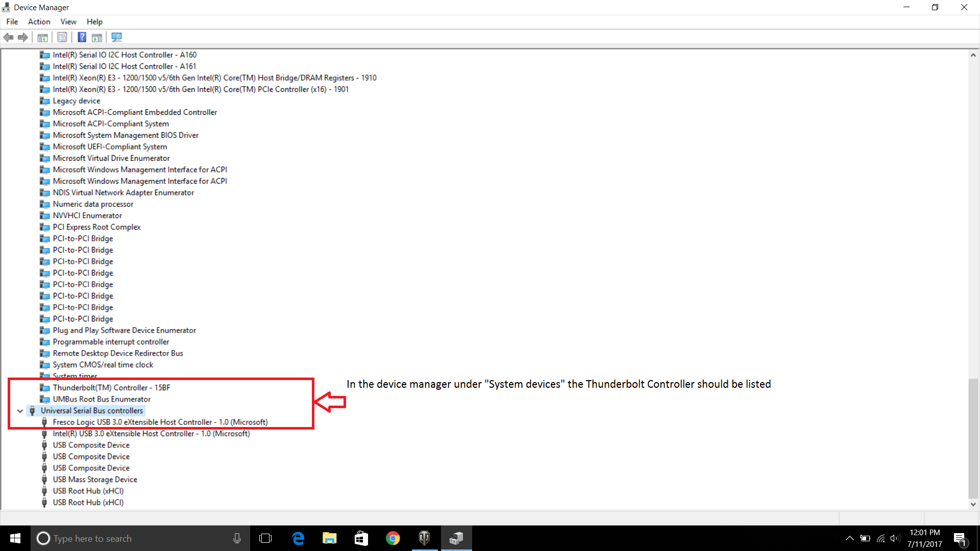Viewport: 980px width, 551px height.
Task: Click Show/Hide Console Tree toolbar icon
Action: 43,37
